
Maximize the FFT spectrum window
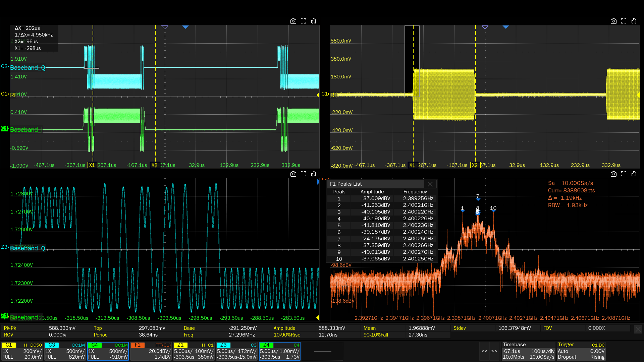coord(624,174)
